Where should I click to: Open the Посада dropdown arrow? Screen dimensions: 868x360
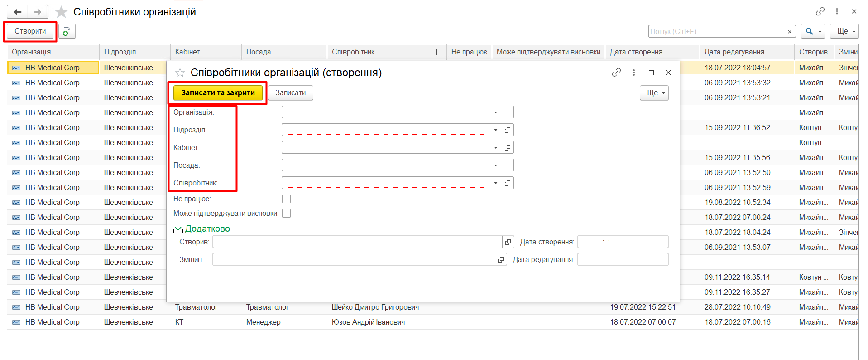496,165
